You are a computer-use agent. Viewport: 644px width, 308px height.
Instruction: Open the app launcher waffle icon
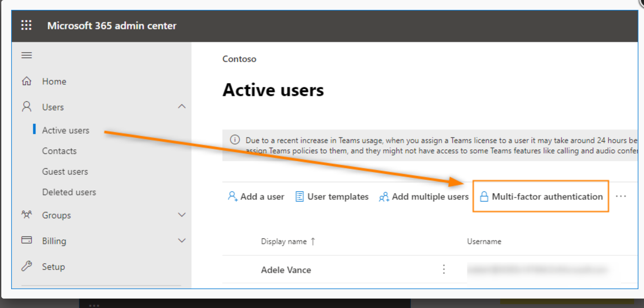[27, 26]
